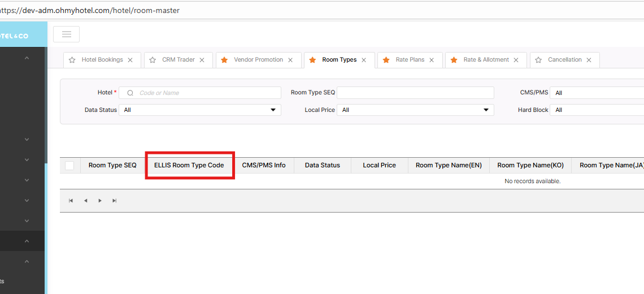The image size is (644, 294).
Task: Sort by ELLIS Room Type Code column
Action: [189, 166]
